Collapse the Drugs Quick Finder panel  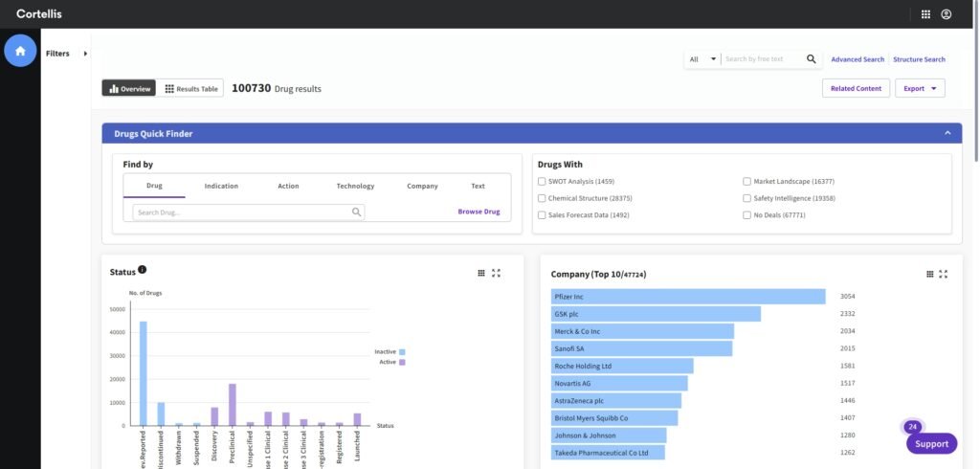coord(947,133)
